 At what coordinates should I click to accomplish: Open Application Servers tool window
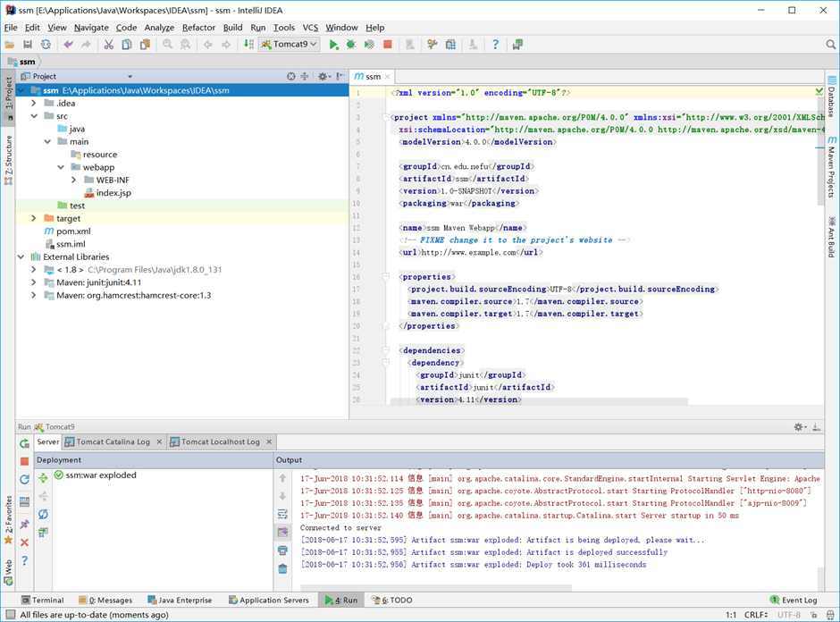pos(268,600)
